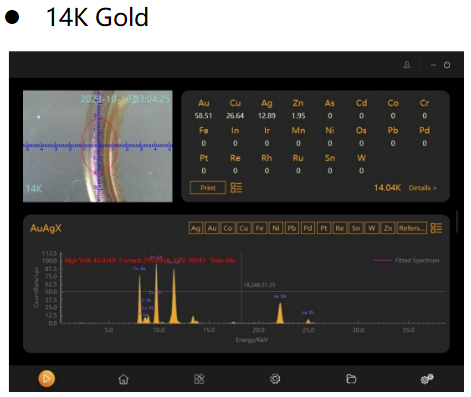Click the Os element label in results

[361, 130]
